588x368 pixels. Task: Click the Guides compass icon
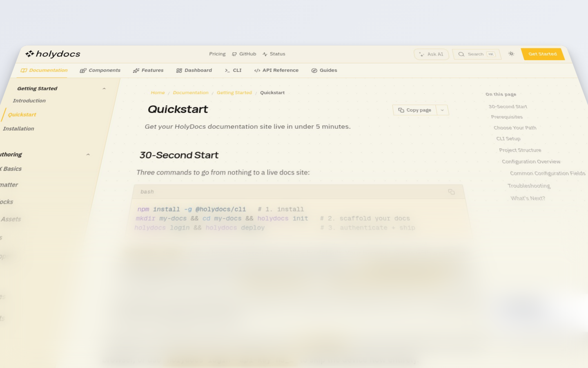tap(314, 71)
